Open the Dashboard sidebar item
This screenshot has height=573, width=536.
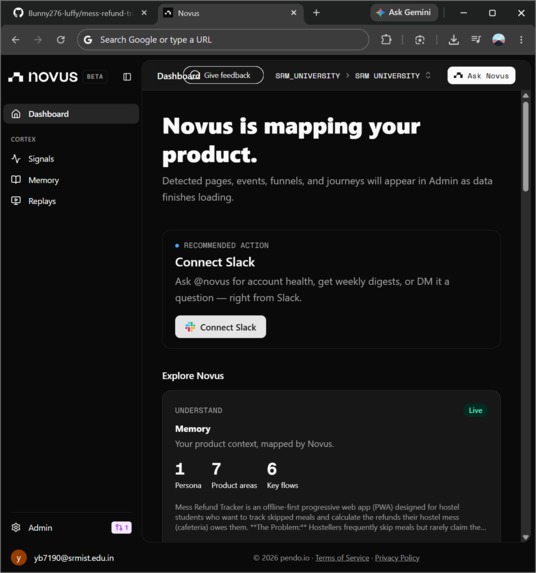pos(71,114)
